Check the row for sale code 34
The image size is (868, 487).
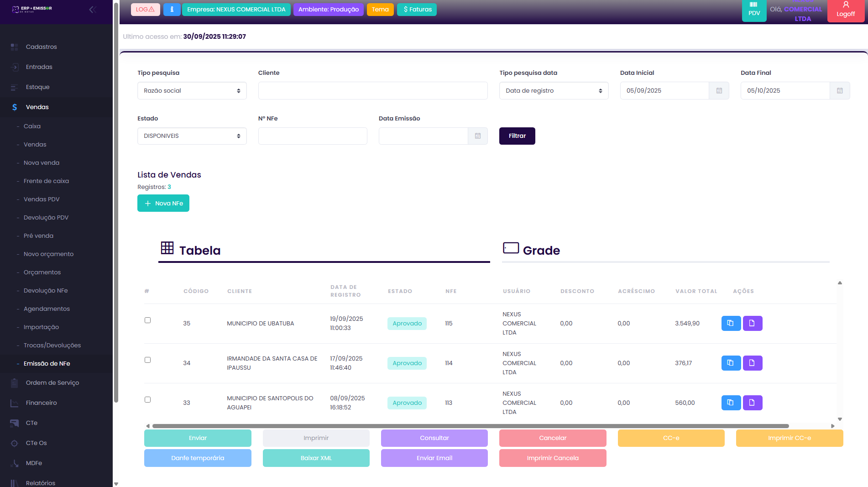147,360
